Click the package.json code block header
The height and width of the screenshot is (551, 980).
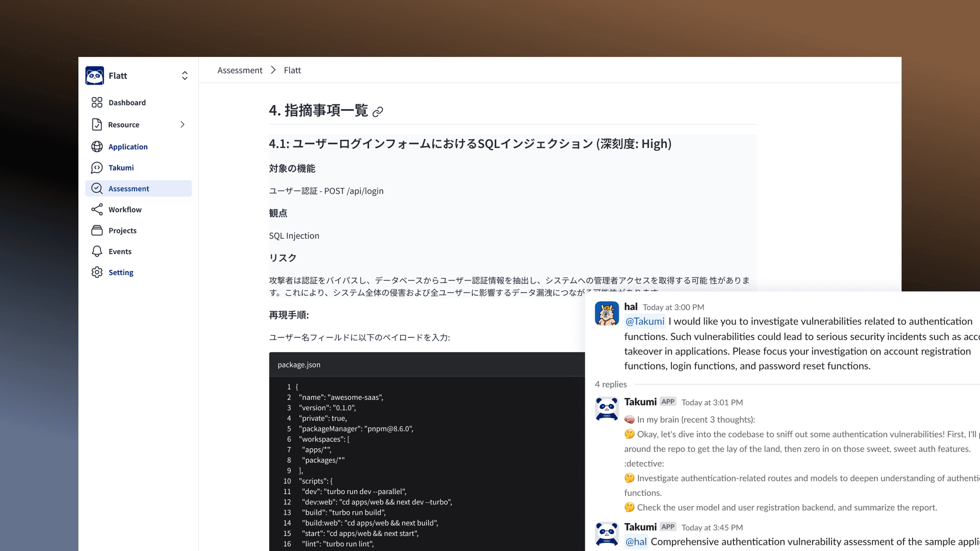tap(299, 364)
